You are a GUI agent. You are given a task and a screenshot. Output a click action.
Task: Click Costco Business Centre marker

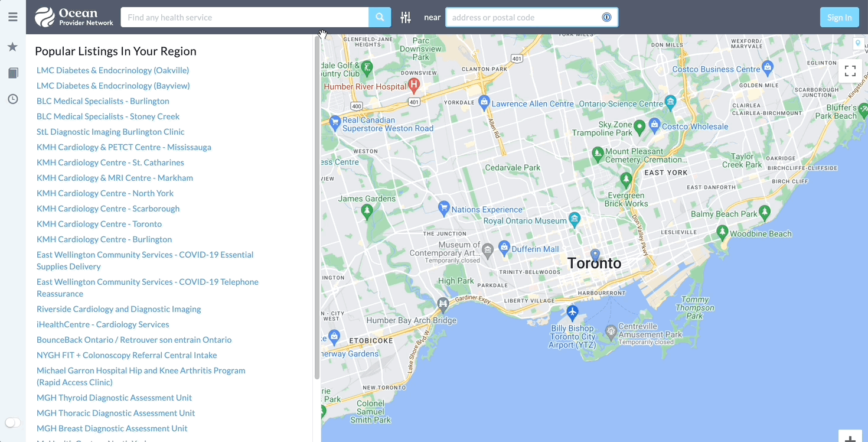(767, 67)
